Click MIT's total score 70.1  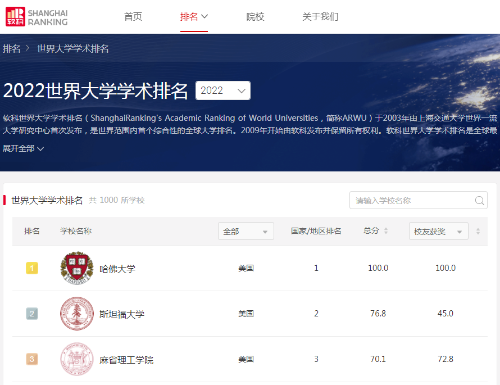[378, 359]
